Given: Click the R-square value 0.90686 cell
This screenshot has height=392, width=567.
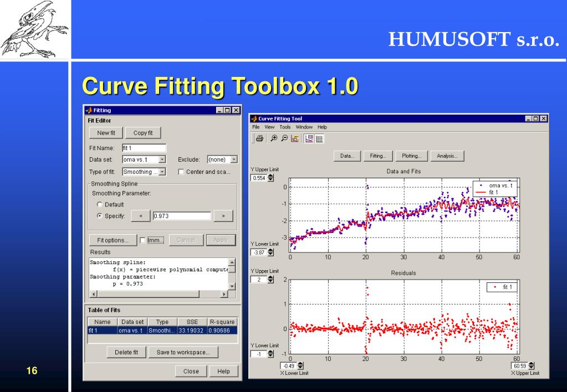Looking at the screenshot, I should coord(222,331).
